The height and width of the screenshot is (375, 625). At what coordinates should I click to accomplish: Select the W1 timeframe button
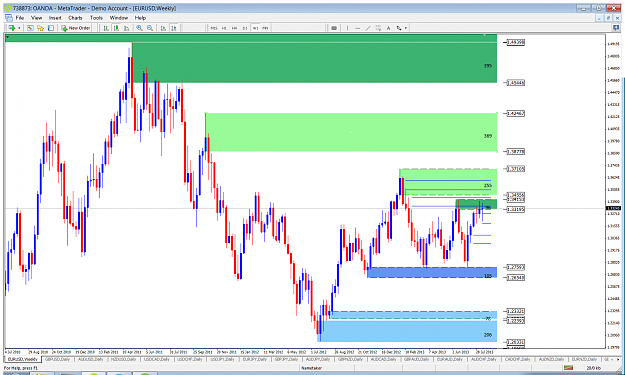click(x=255, y=28)
